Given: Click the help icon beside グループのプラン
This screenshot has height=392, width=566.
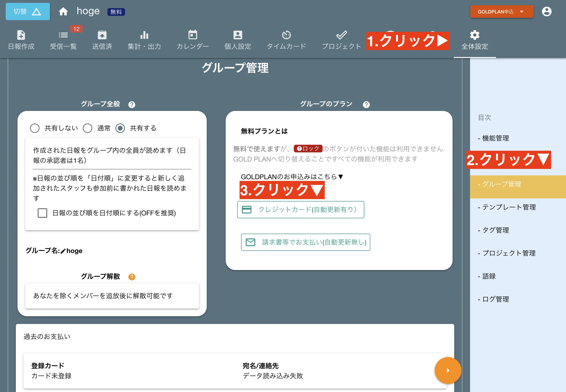Looking at the screenshot, I should tap(366, 105).
